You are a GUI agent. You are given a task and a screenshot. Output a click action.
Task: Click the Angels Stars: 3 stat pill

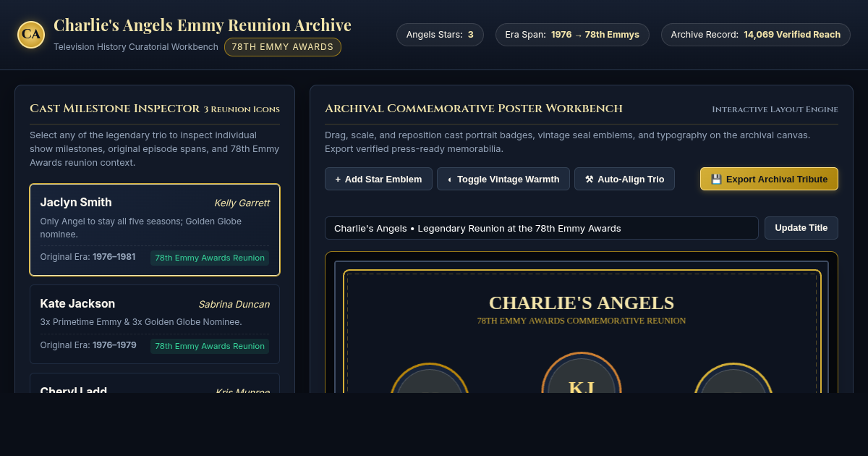point(440,35)
